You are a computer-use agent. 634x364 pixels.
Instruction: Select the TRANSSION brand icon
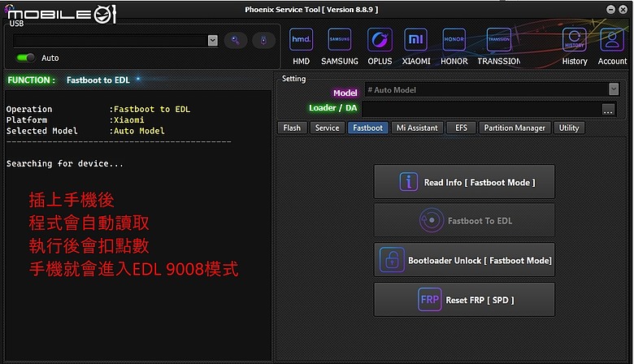[499, 40]
